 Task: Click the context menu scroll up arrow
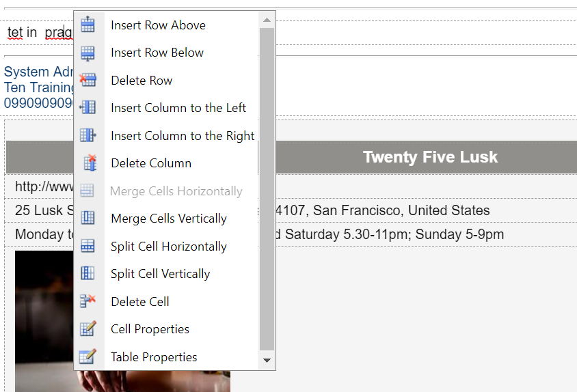(267, 20)
